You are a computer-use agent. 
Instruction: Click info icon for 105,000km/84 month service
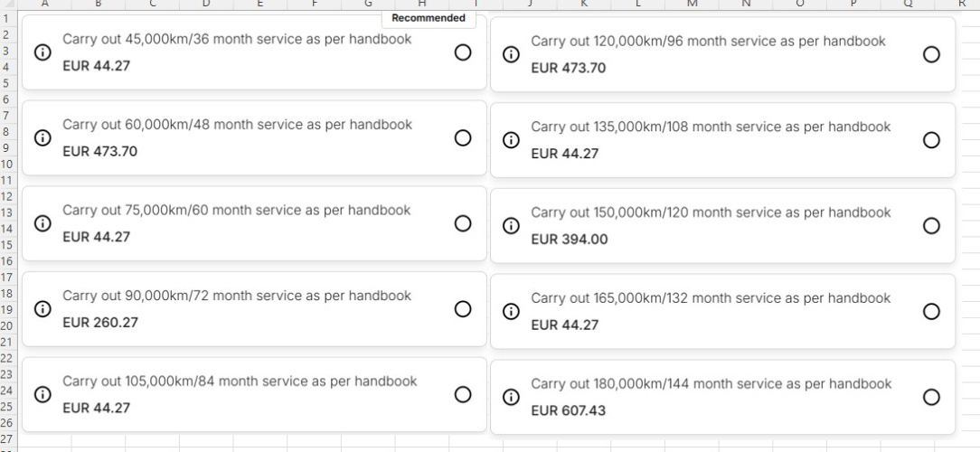42,394
